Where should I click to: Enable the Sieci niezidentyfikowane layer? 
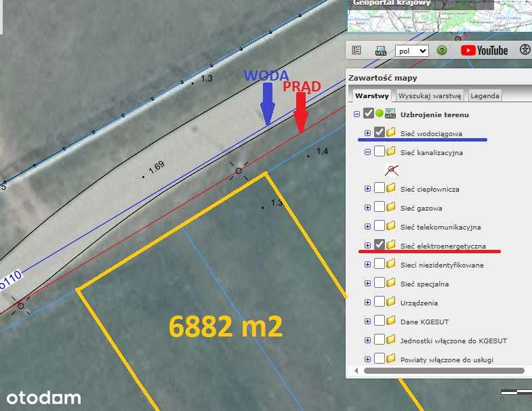[x=380, y=263]
